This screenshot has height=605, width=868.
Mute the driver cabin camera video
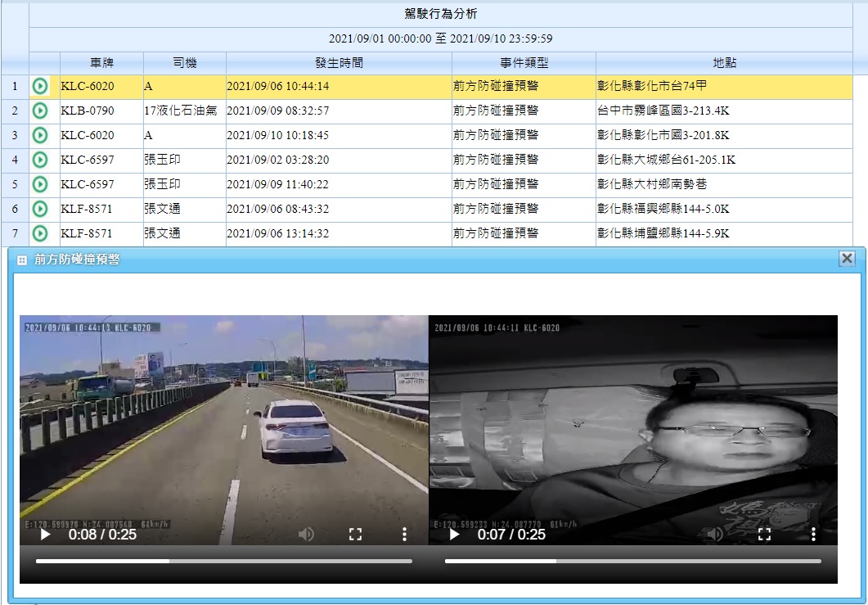(715, 534)
